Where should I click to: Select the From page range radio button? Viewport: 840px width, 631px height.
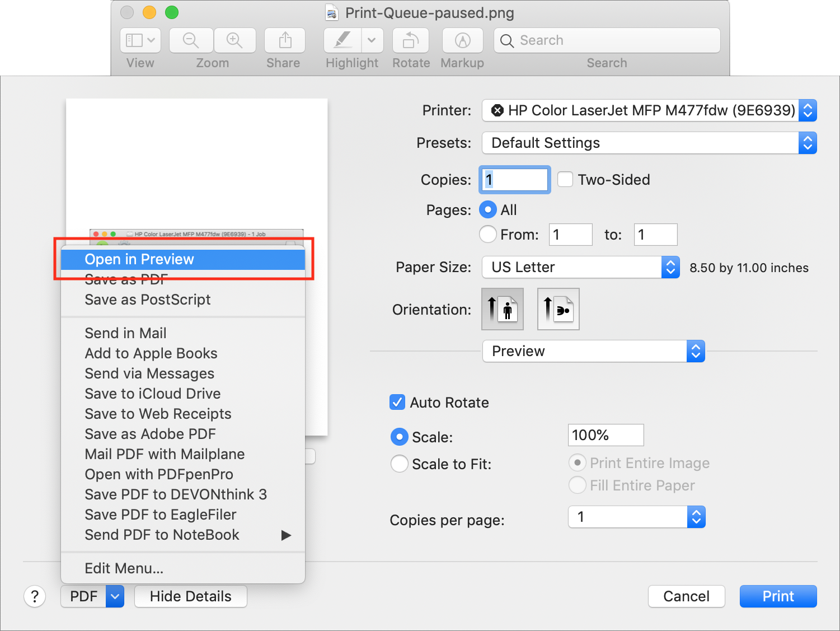488,234
